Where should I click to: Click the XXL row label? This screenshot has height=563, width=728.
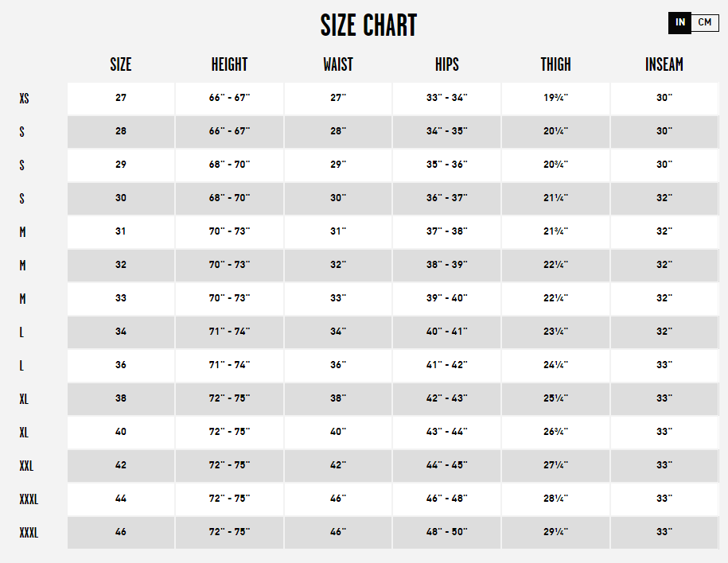26,466
